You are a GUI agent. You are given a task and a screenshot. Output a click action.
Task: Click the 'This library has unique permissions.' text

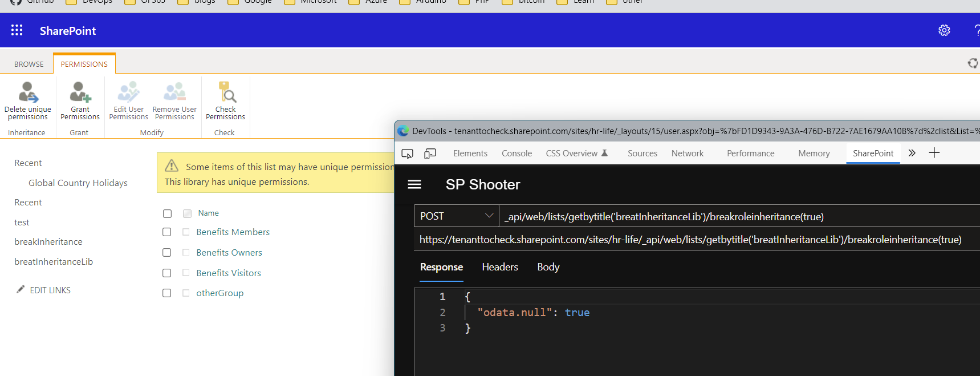tap(237, 182)
